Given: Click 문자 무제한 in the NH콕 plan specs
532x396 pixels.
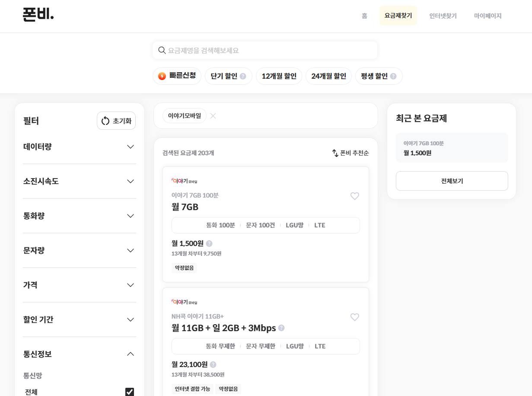Looking at the screenshot, I should coord(261,346).
